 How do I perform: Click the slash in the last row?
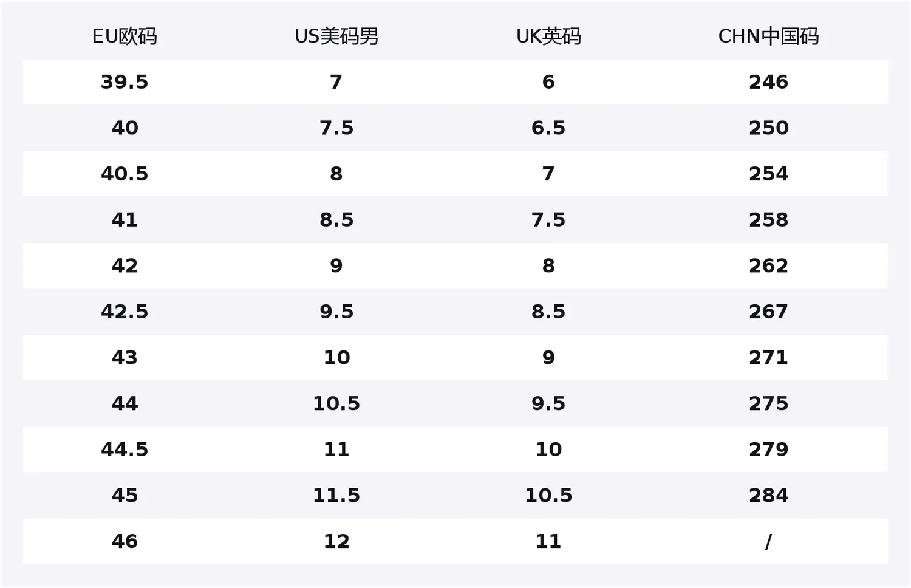click(x=768, y=541)
